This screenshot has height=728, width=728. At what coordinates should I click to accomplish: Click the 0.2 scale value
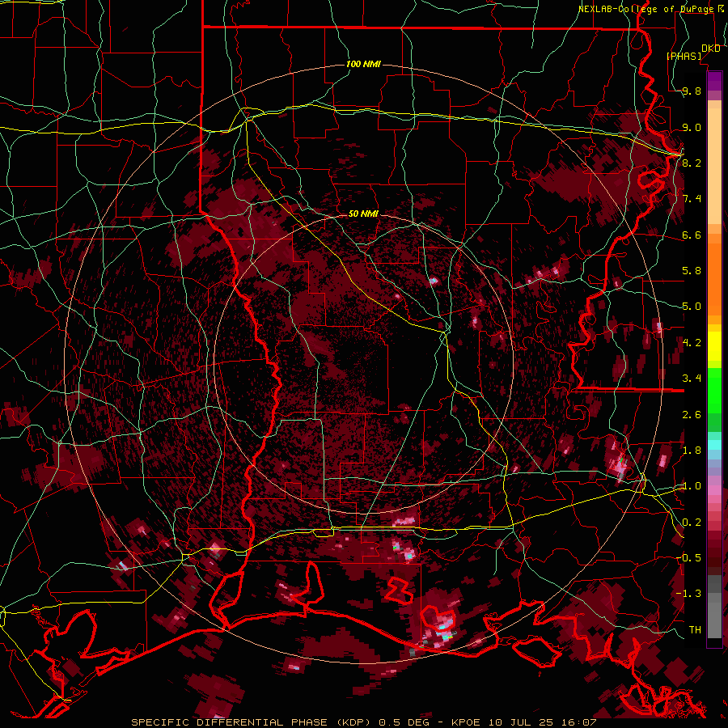click(692, 523)
